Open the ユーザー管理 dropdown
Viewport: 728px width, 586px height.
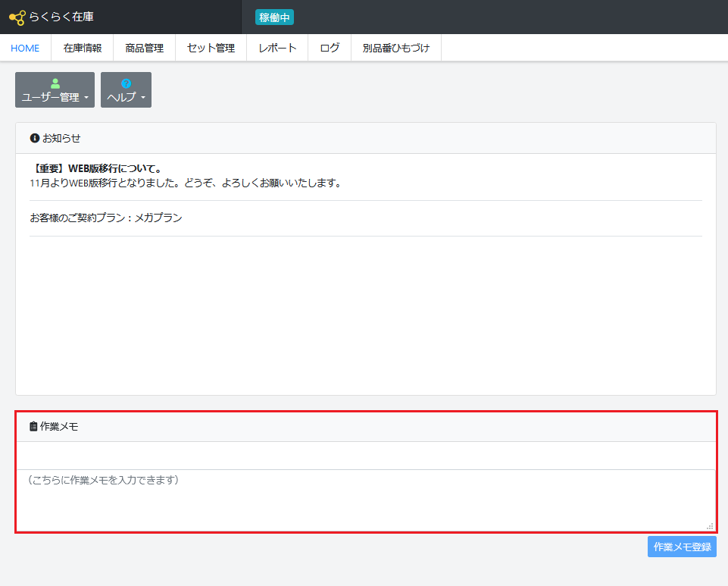tap(55, 89)
